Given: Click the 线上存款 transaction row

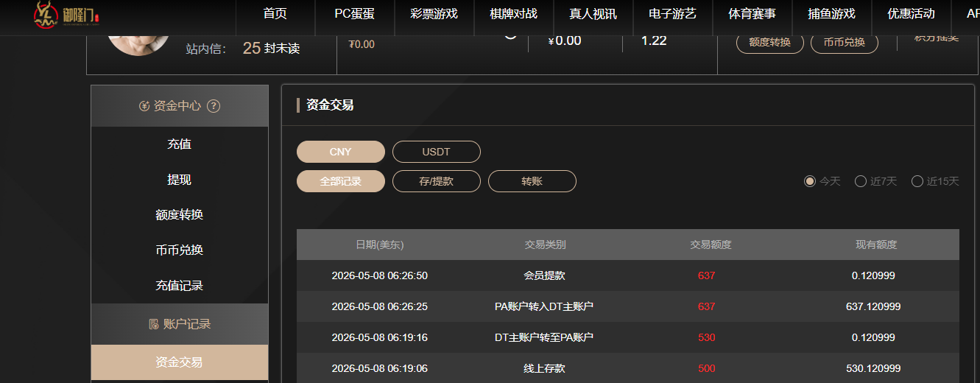Looking at the screenshot, I should tap(628, 368).
